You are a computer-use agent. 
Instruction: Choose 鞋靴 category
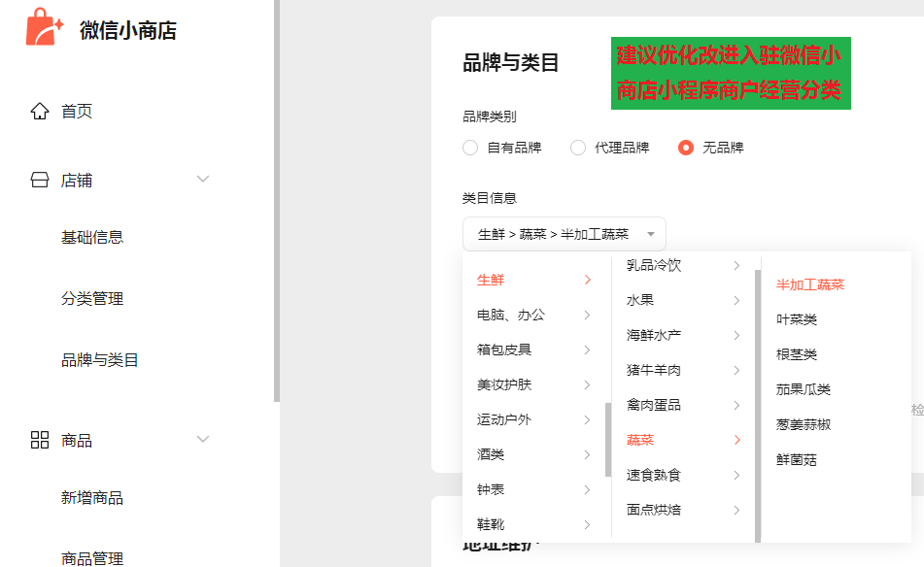[x=491, y=524]
